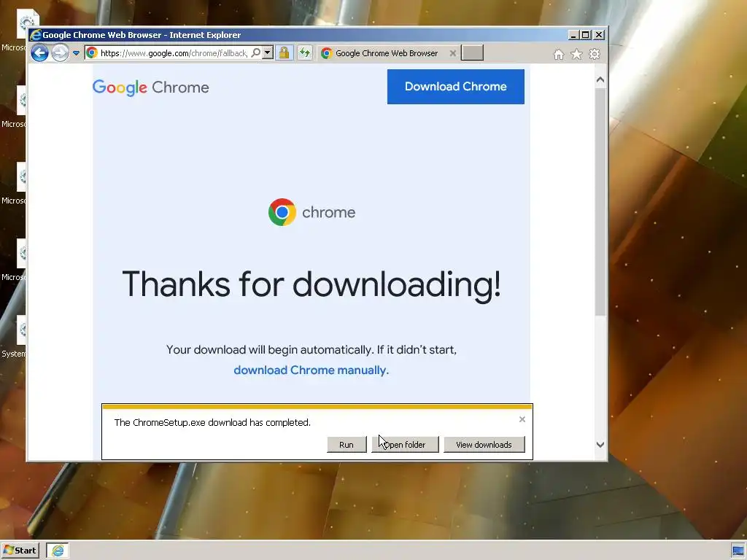The width and height of the screenshot is (747, 560).
Task: Maximize the Internet Explorer window
Action: pyautogui.click(x=586, y=35)
